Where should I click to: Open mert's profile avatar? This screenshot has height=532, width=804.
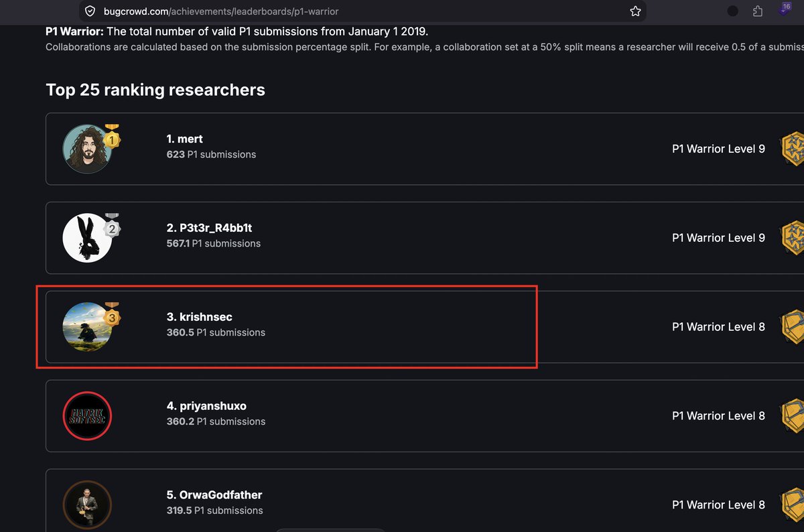[87, 149]
